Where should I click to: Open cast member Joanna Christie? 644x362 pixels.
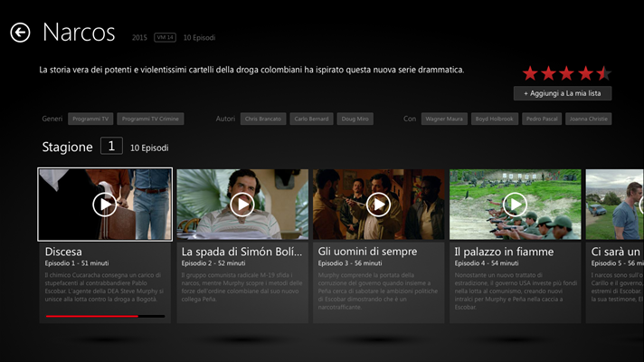pyautogui.click(x=588, y=119)
